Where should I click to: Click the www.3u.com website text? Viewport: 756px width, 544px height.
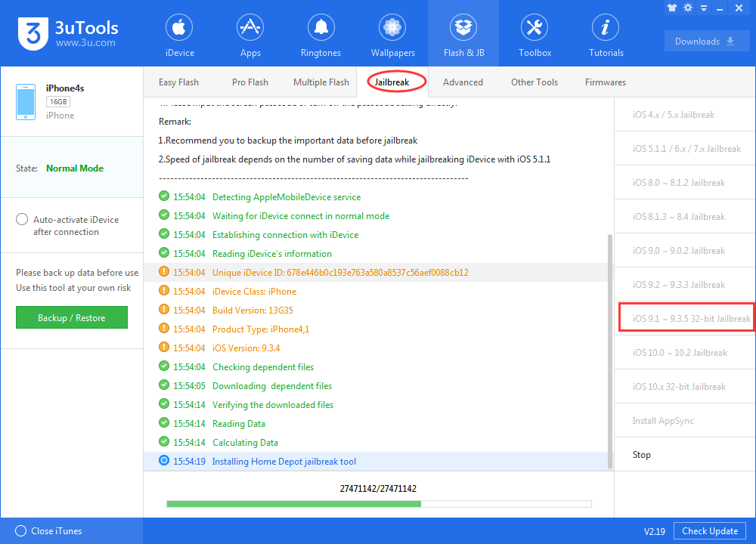click(x=85, y=43)
